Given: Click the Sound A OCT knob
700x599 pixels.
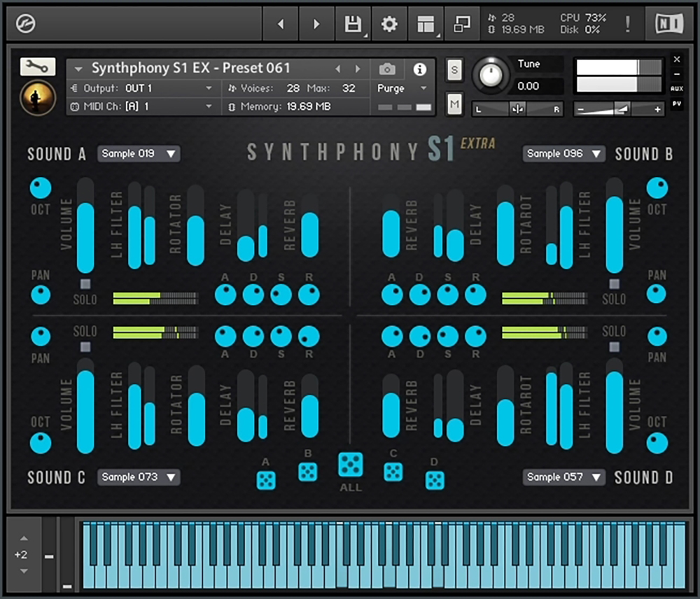Looking at the screenshot, I should click(x=41, y=188).
